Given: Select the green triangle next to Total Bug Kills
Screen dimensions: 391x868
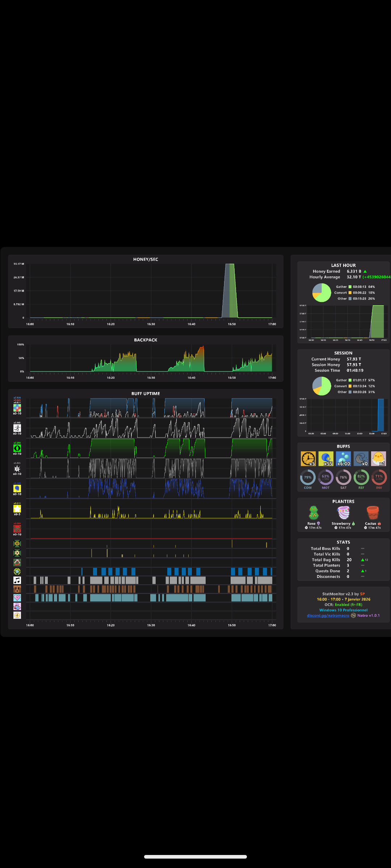Looking at the screenshot, I should click(x=362, y=560).
